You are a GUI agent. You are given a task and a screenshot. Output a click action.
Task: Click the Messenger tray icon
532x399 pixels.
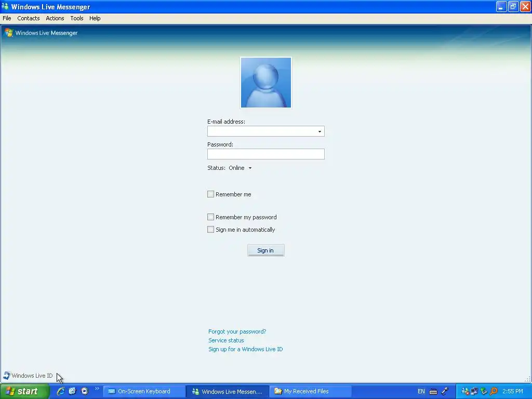tap(465, 391)
